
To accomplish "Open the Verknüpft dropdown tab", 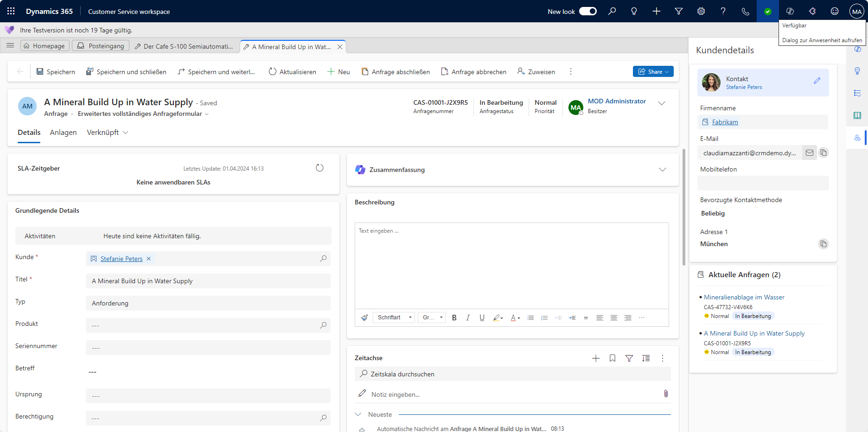I will click(x=108, y=133).
